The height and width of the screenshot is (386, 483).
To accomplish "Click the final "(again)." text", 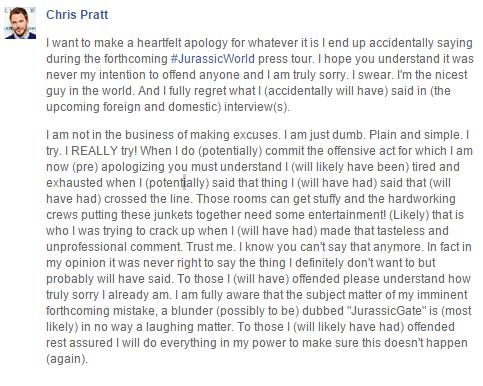I will pos(67,359).
